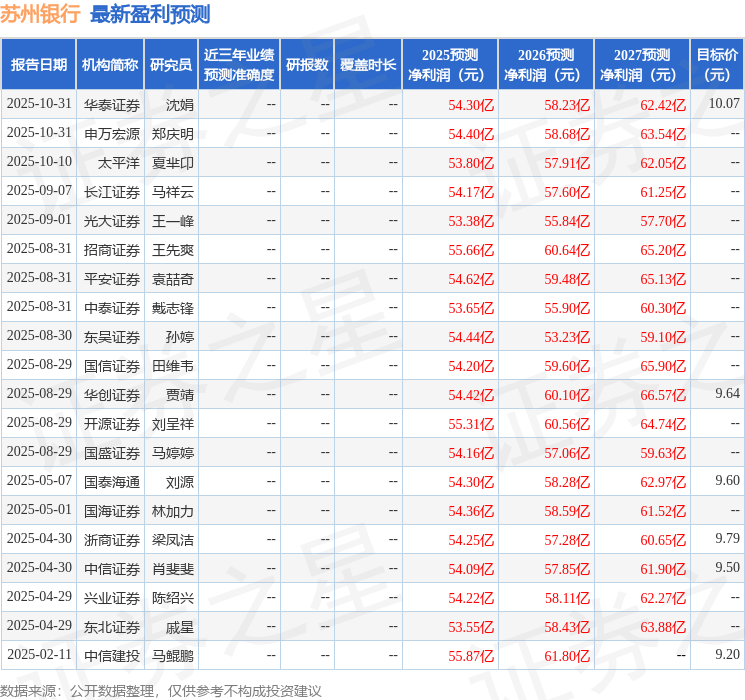Viewport: 745px width, 700px height.
Task: Open the 华泰证券 institution entry
Action: point(111,104)
